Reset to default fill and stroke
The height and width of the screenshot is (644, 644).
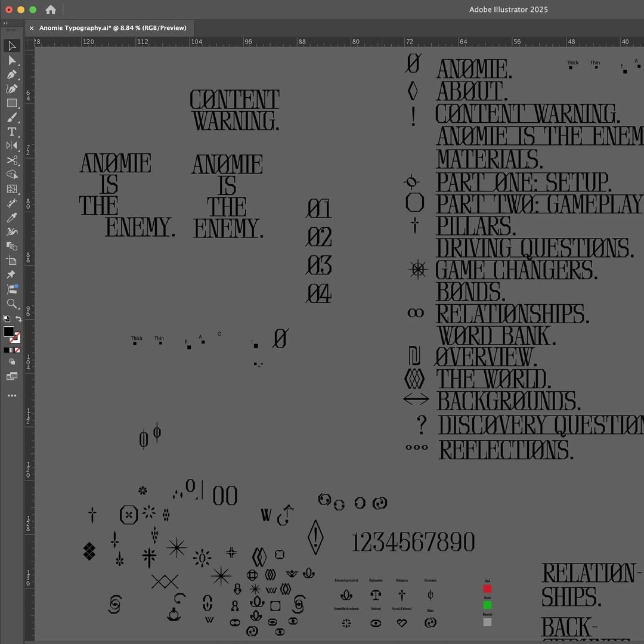click(6, 319)
